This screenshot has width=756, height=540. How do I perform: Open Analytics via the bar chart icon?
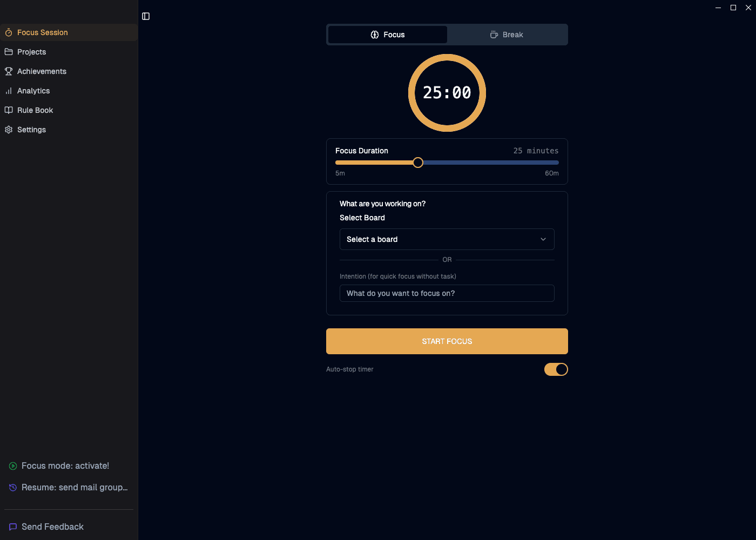click(x=9, y=91)
